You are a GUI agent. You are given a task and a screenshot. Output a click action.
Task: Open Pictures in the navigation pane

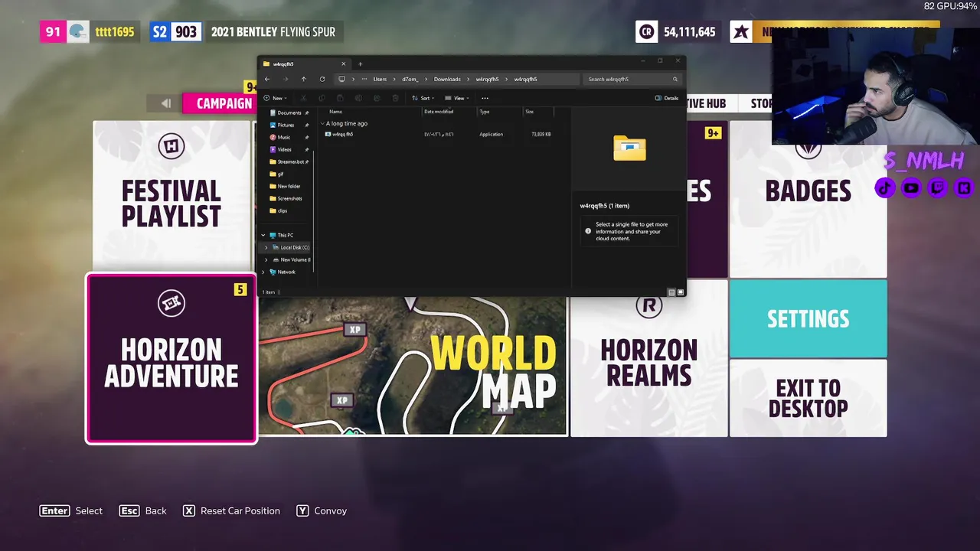click(x=286, y=125)
